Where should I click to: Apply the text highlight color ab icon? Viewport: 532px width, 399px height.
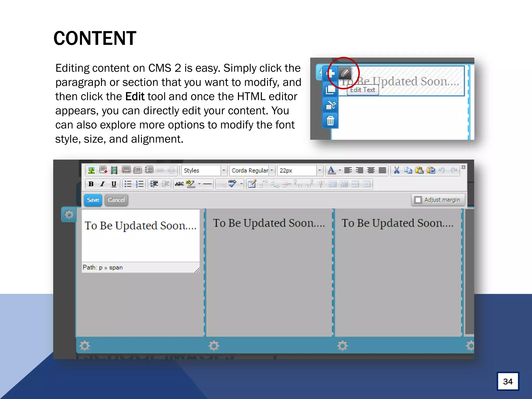coord(190,184)
